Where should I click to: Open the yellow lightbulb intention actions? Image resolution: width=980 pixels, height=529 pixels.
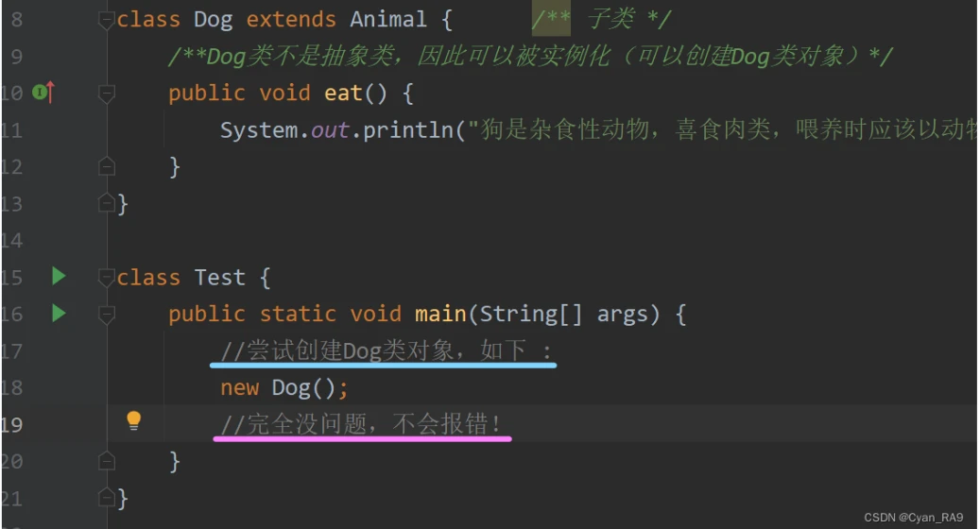(x=134, y=420)
